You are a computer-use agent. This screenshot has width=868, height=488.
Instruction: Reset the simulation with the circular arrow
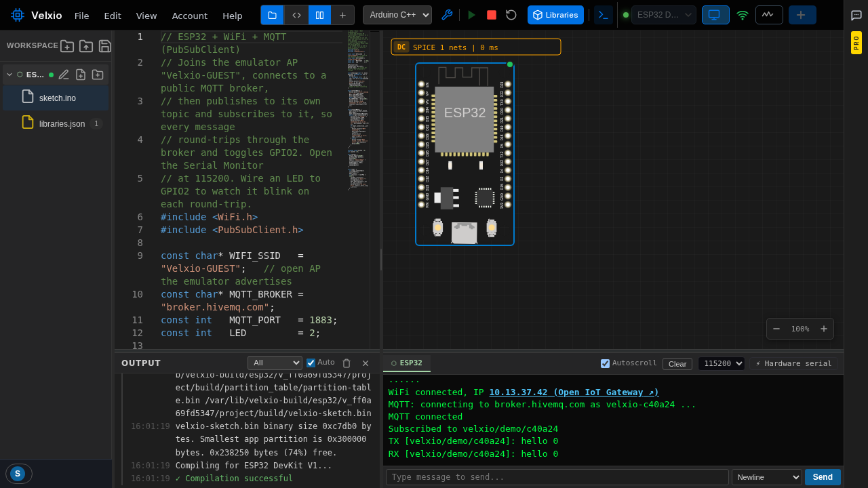click(511, 15)
